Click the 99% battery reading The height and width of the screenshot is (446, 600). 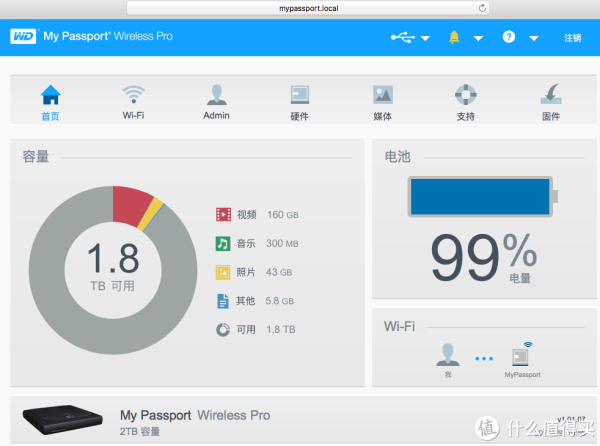pyautogui.click(x=484, y=257)
